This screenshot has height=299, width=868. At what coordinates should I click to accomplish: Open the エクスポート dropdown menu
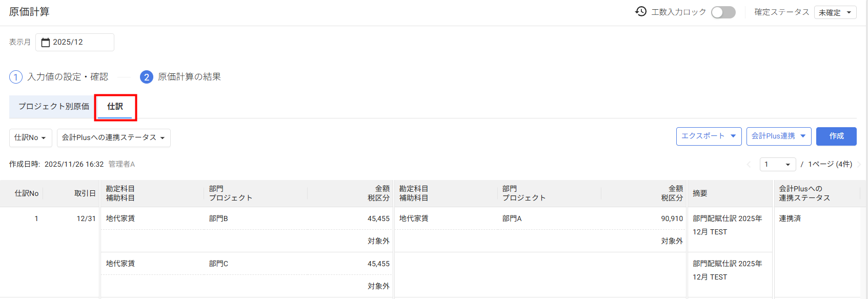(709, 136)
